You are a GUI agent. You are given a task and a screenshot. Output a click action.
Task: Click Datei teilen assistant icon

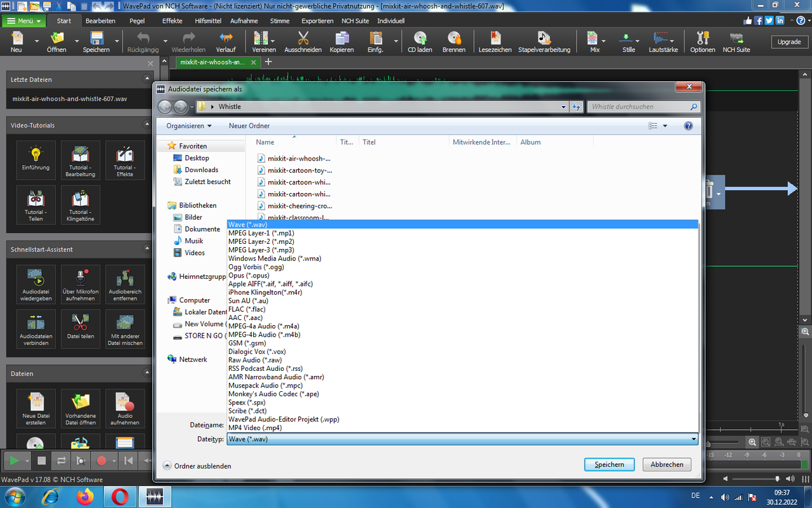[x=80, y=328]
